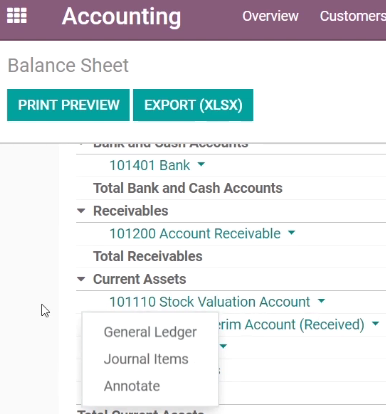This screenshot has width=386, height=414.
Task: Open the 101401 Bank account link
Action: pyautogui.click(x=150, y=165)
